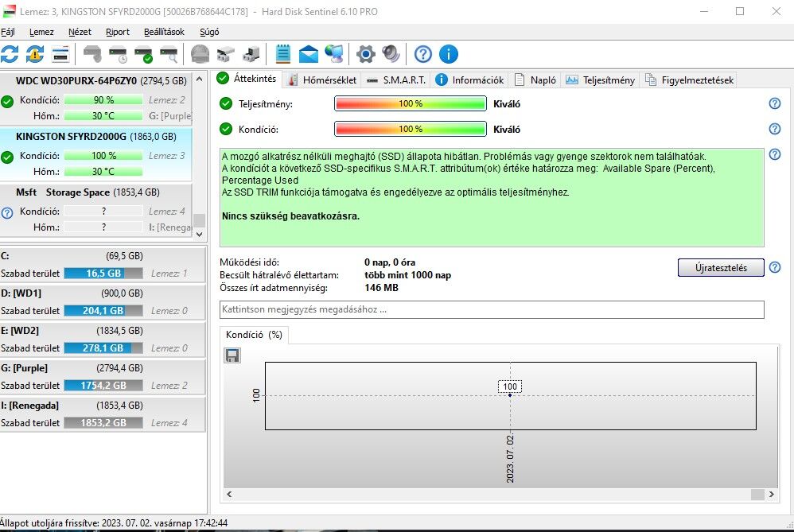The image size is (794, 532).
Task: Click the 146 MB written data value
Action: 381,288
